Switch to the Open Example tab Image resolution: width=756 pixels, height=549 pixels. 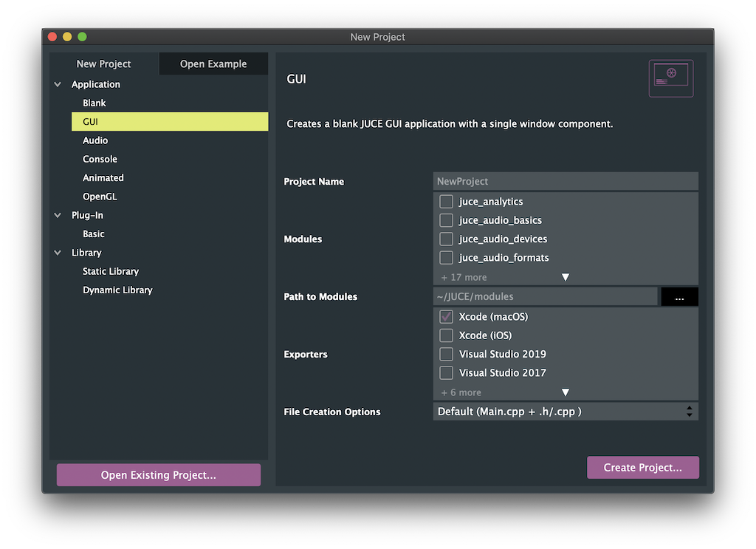(213, 64)
